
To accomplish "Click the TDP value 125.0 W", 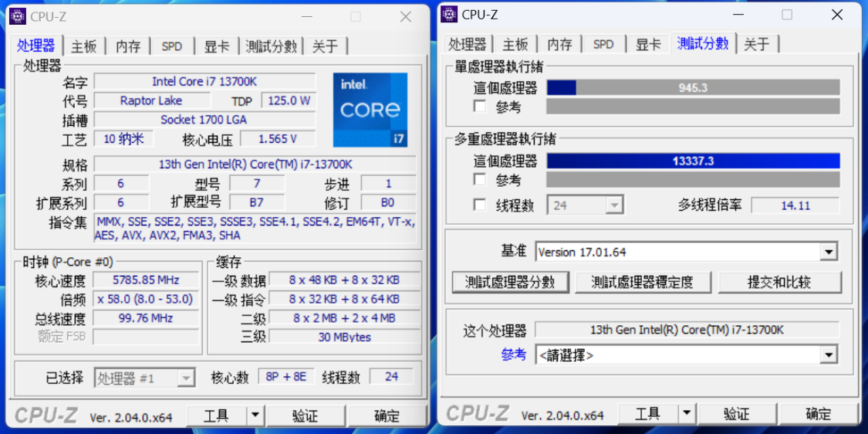I will point(289,100).
